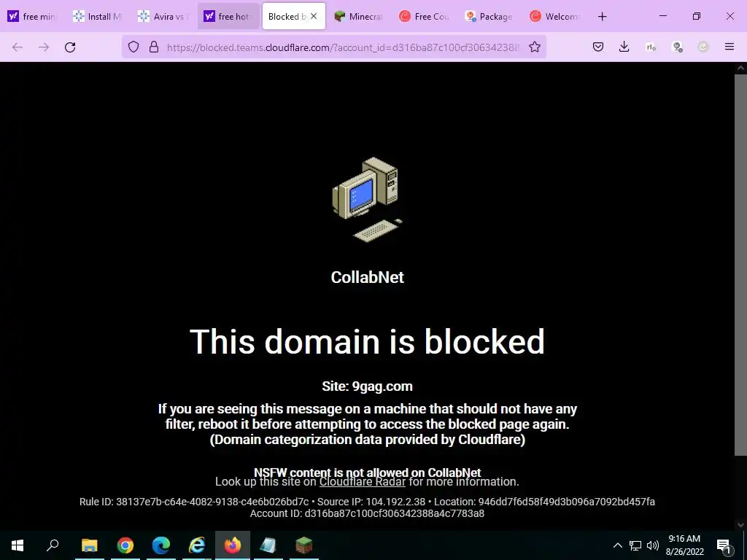
Task: Click the Cloudflare URL address bar
Action: click(343, 47)
